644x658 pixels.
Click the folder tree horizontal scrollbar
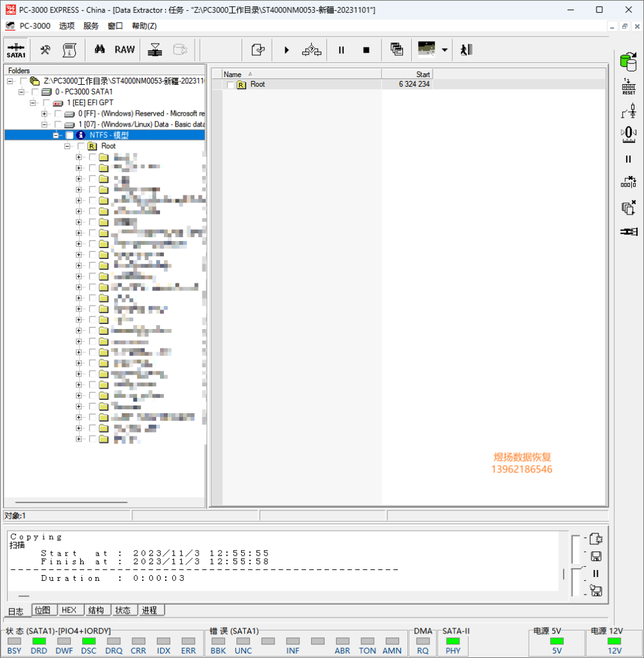click(71, 502)
